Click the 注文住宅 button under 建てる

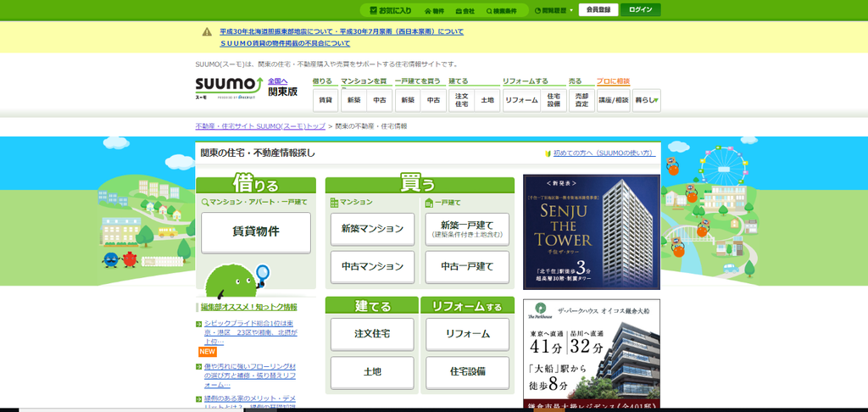pos(373,334)
